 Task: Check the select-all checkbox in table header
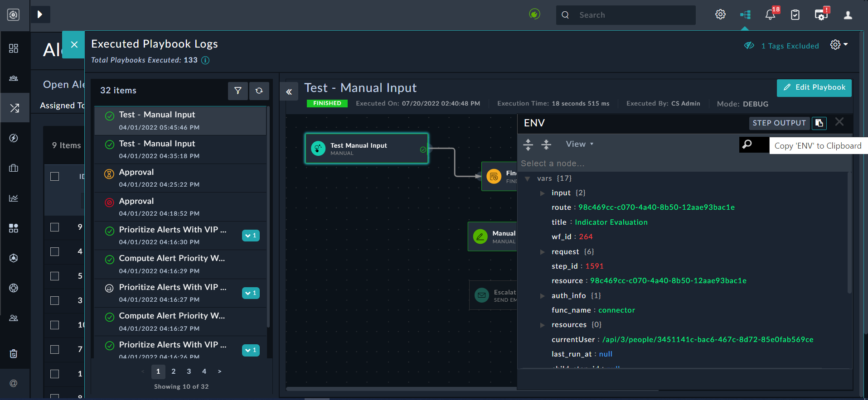[x=55, y=176]
